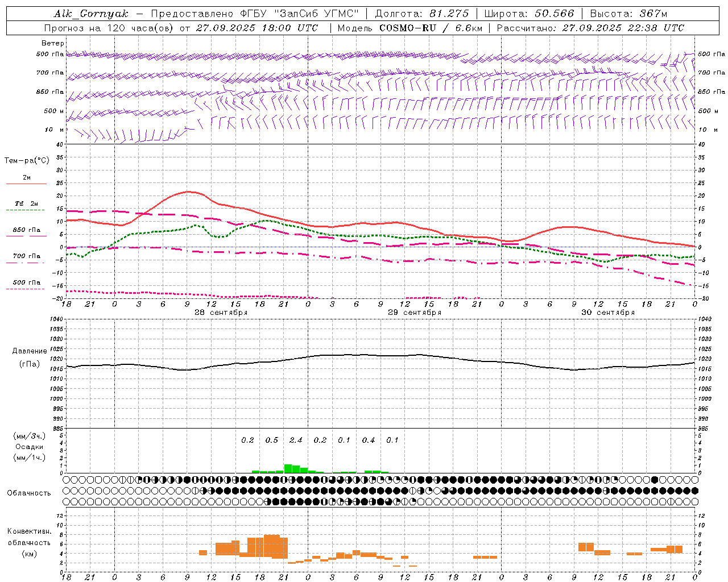This screenshot has height=582, width=728.
Task: Click the forecast start time 27.09.2025 18:00 UTC
Action: (x=257, y=28)
